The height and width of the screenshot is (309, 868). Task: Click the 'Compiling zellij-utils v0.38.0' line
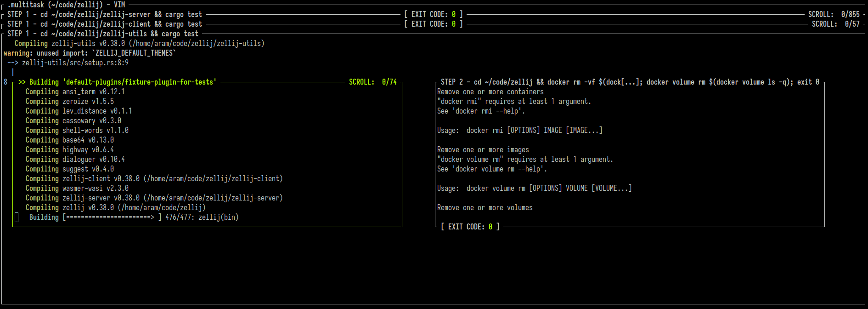140,43
